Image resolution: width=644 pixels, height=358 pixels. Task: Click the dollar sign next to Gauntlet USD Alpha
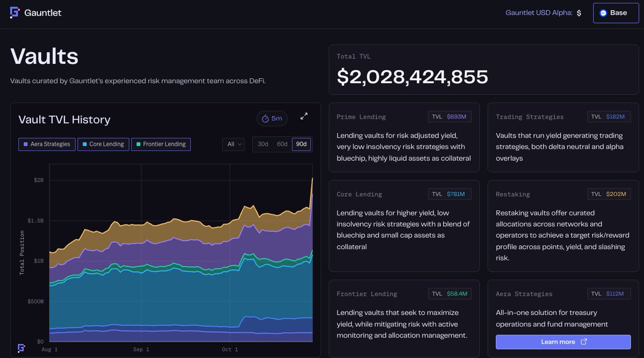coord(579,13)
